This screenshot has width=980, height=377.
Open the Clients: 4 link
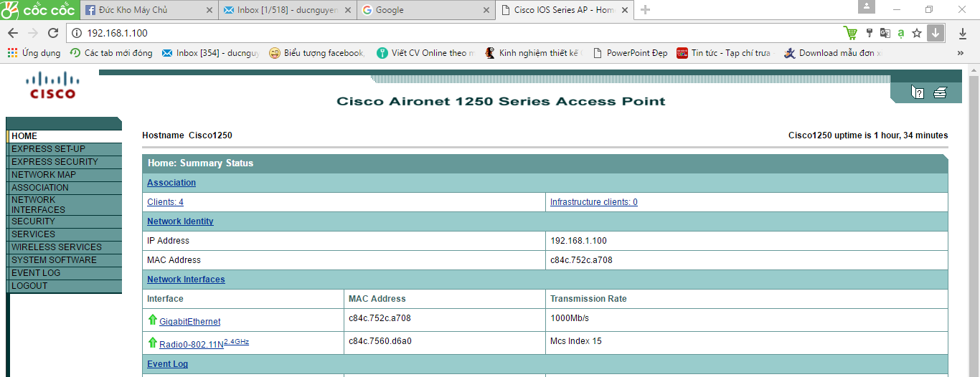pos(165,202)
